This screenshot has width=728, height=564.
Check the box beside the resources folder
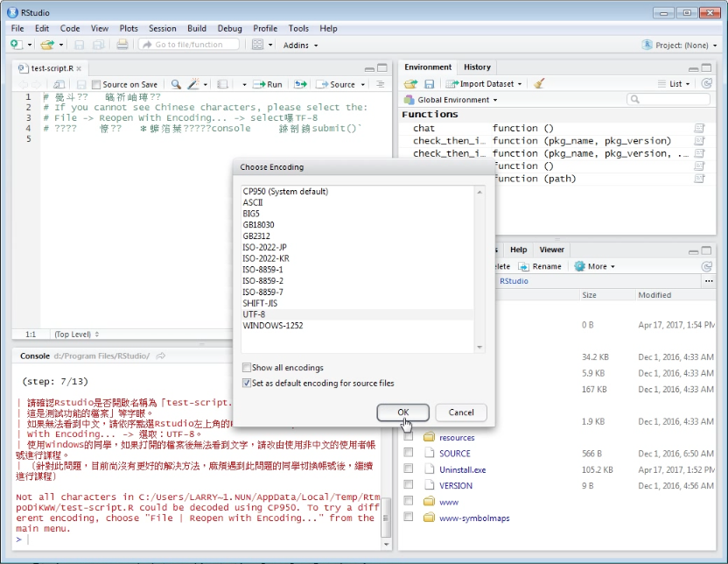pos(408,437)
